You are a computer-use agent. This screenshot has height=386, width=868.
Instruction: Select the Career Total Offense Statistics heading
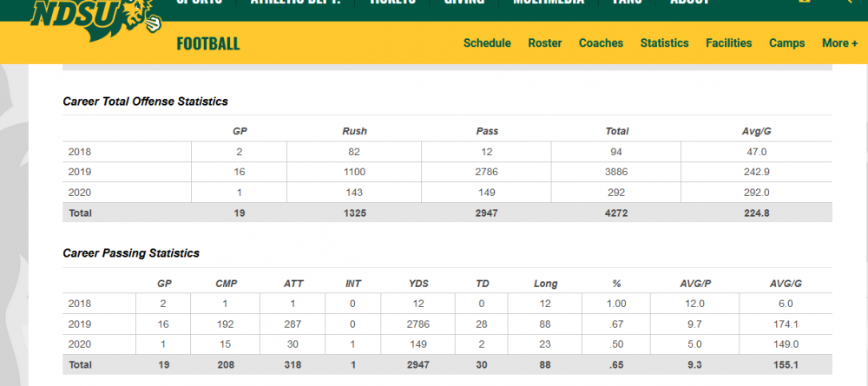click(145, 101)
